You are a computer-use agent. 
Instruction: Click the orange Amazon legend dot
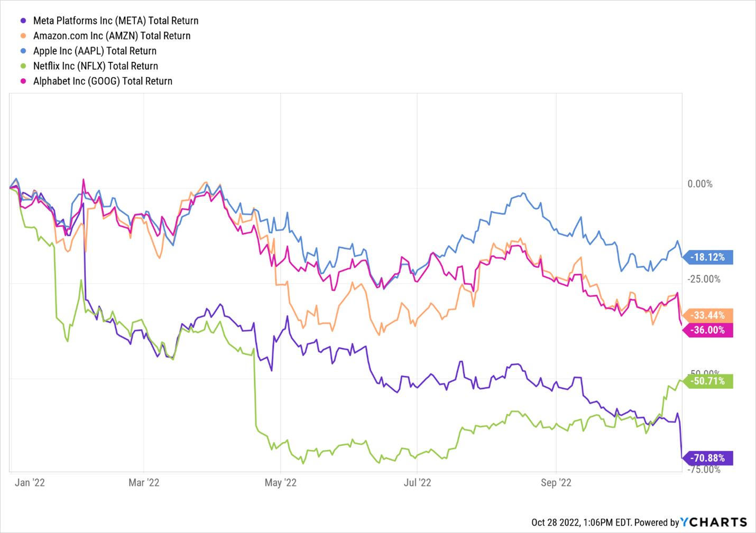point(23,36)
